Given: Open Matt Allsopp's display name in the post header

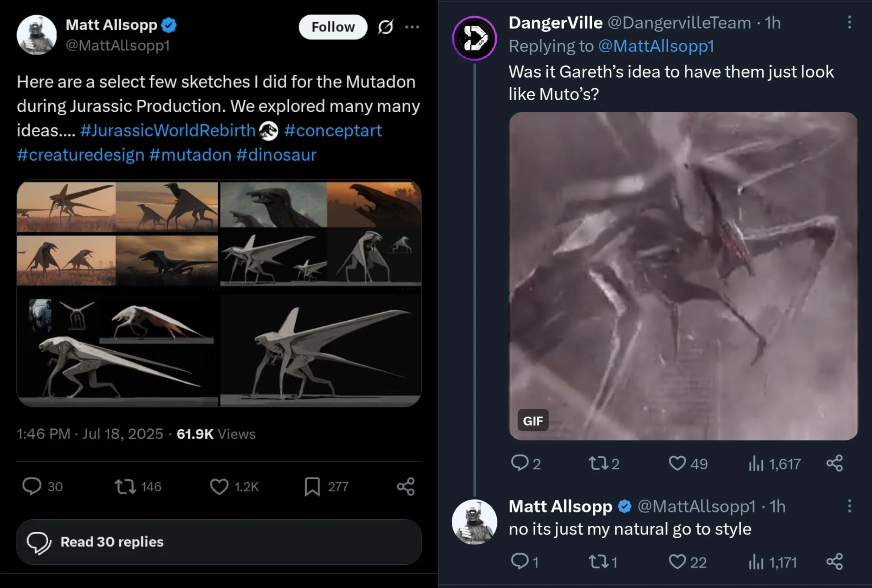Looking at the screenshot, I should tap(111, 25).
